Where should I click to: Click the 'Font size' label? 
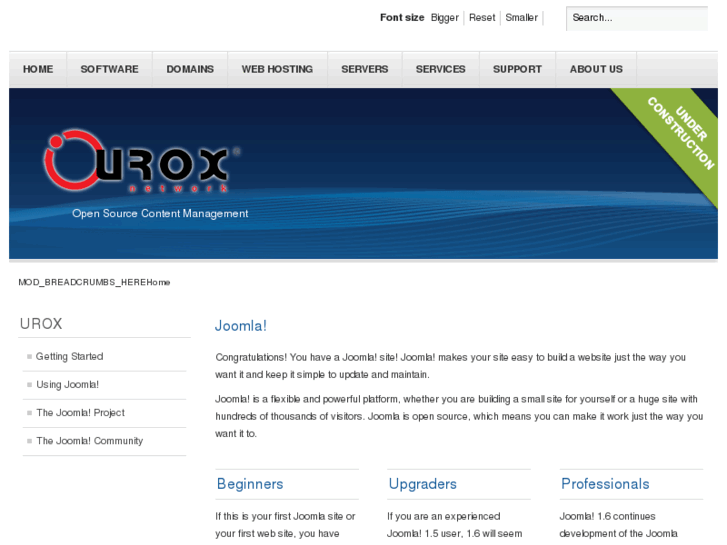[402, 18]
